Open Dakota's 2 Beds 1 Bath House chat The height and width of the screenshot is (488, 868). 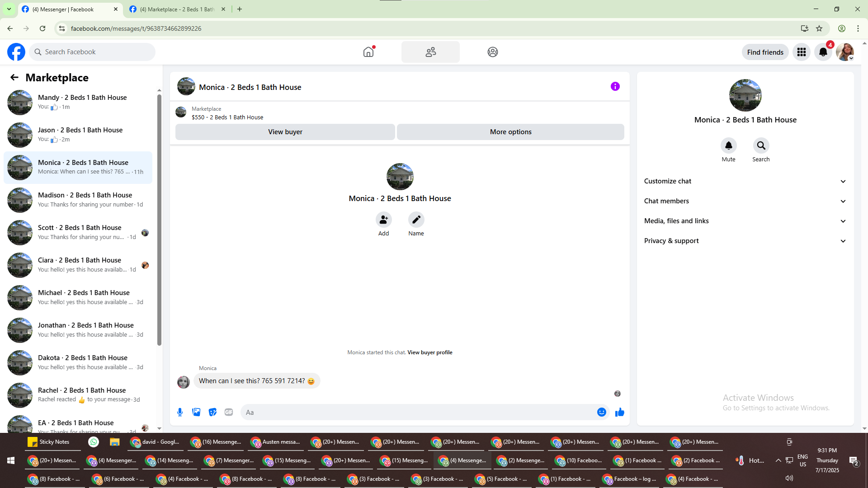click(78, 362)
